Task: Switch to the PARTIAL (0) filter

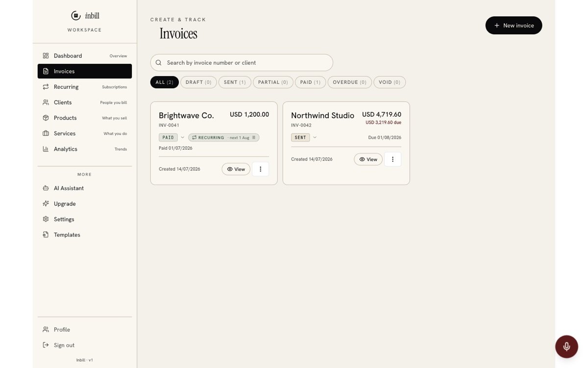Action: point(273,82)
